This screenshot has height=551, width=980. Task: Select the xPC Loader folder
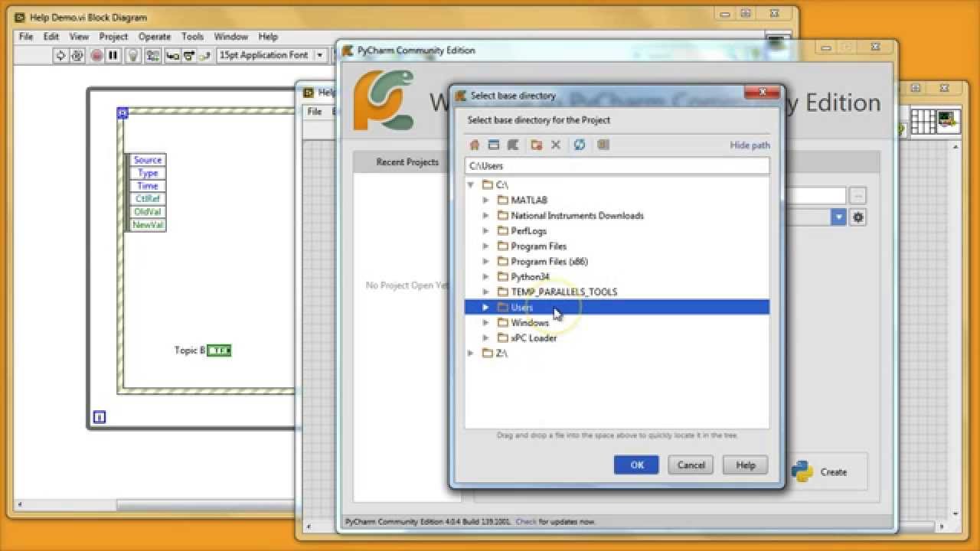click(534, 337)
